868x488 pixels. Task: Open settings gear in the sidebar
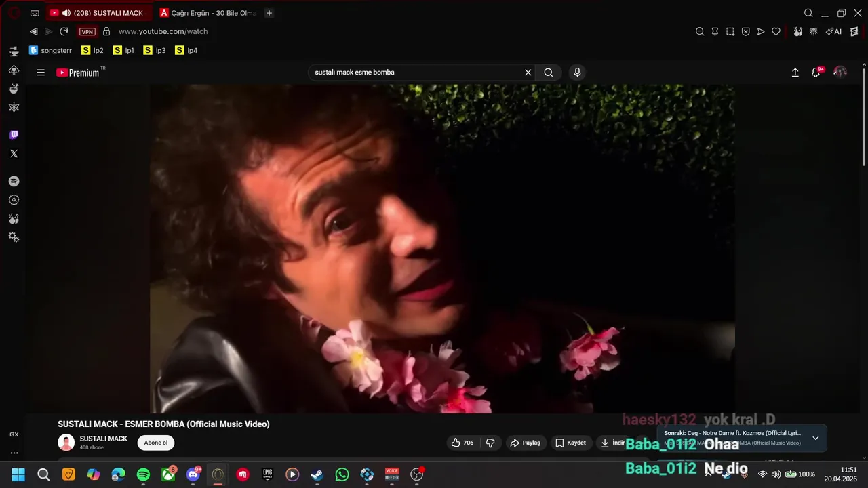[x=14, y=237]
